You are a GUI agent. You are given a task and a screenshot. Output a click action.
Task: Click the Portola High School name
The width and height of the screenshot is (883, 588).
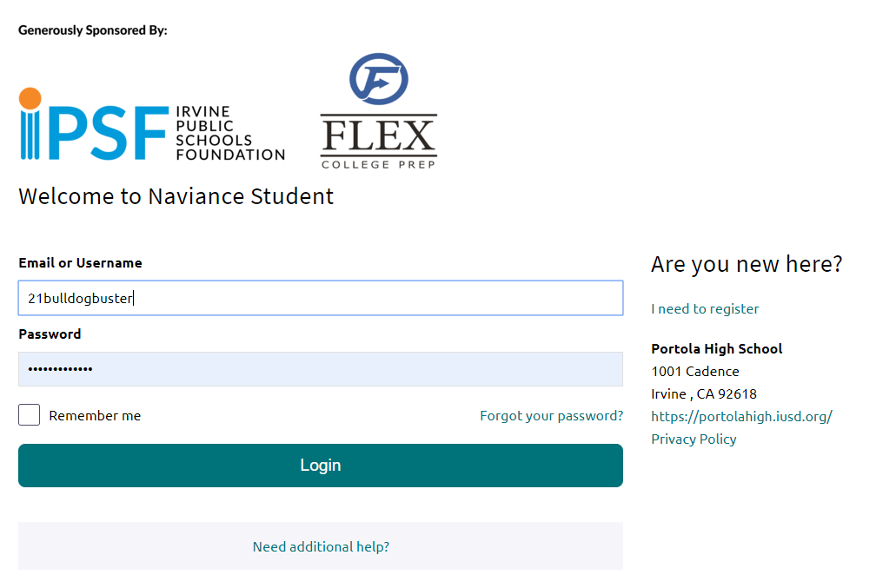pos(717,349)
